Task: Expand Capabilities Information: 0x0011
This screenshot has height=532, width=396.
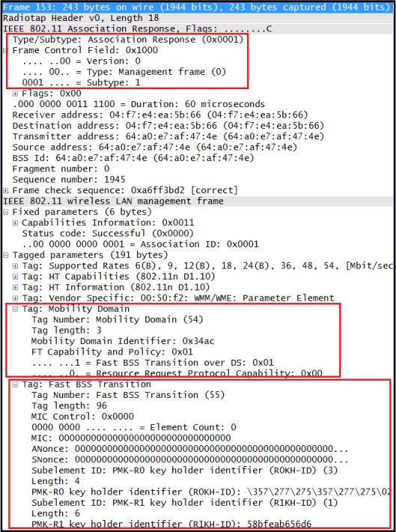Action: pos(15,223)
